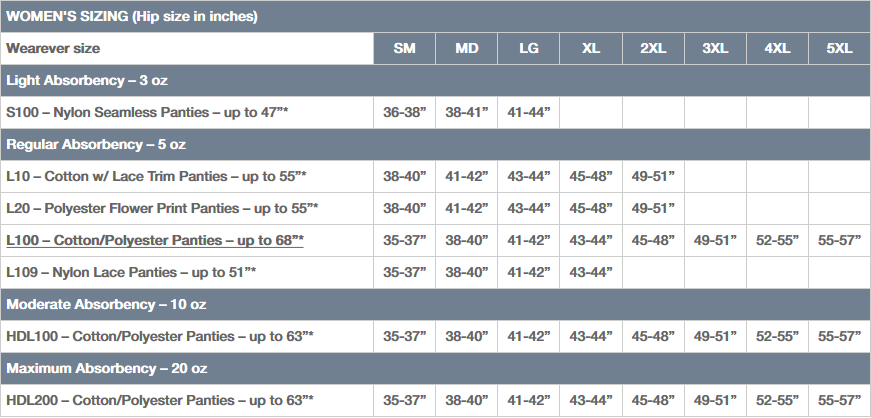Image resolution: width=871 pixels, height=418 pixels.
Task: Click the Maximum Absorbency – 20 oz heading
Action: 109,368
